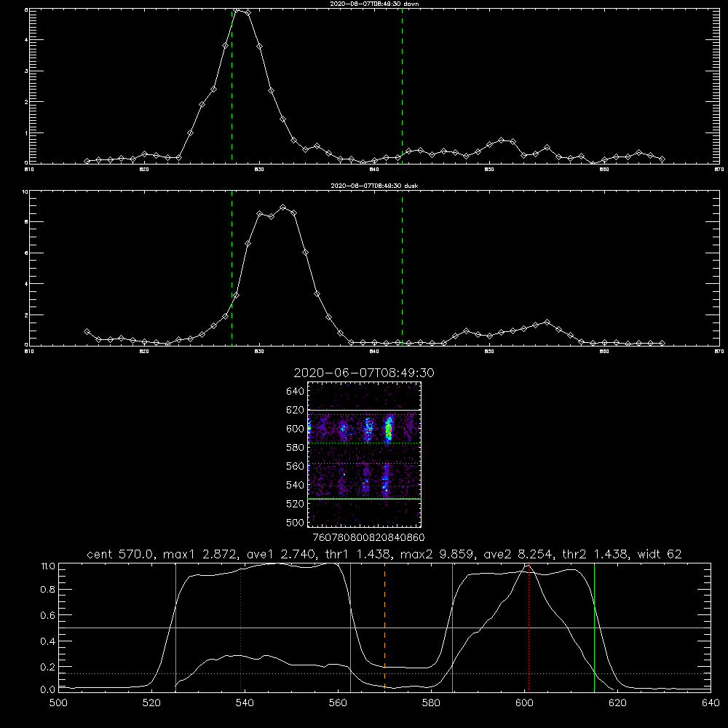Image resolution: width=728 pixels, height=728 pixels.
Task: Select the 'ave1 2.740' value
Action: (280, 554)
